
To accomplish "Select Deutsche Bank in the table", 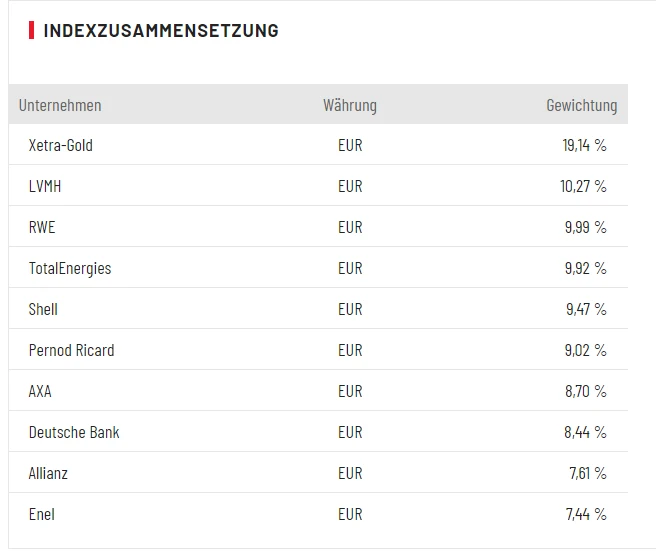I will (x=74, y=432).
